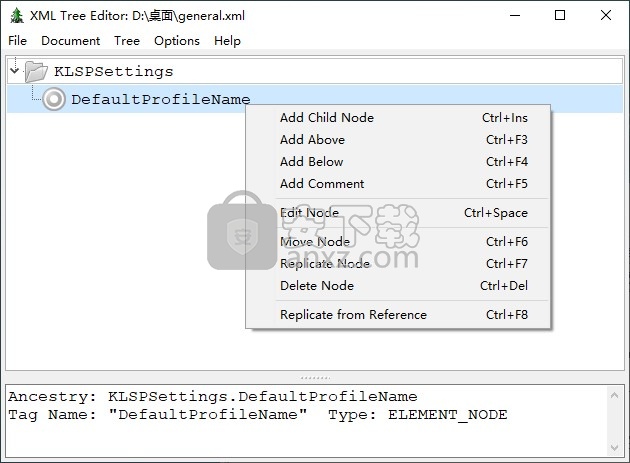Minimize the XML Tree Editor window

coord(515,15)
